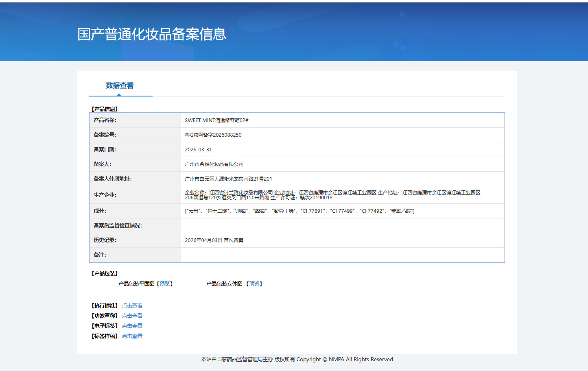Click the ingredients list starting with 云母
The image size is (588, 371).
[x=299, y=211]
